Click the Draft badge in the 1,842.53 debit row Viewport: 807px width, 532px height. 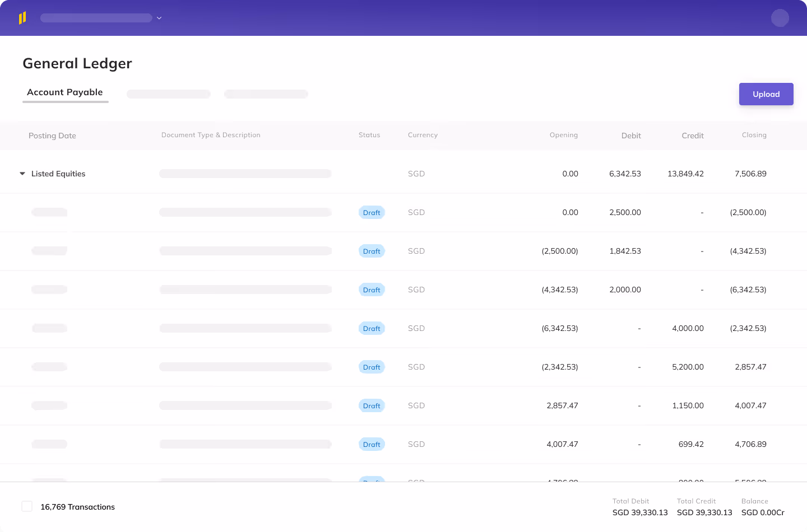pyautogui.click(x=372, y=251)
